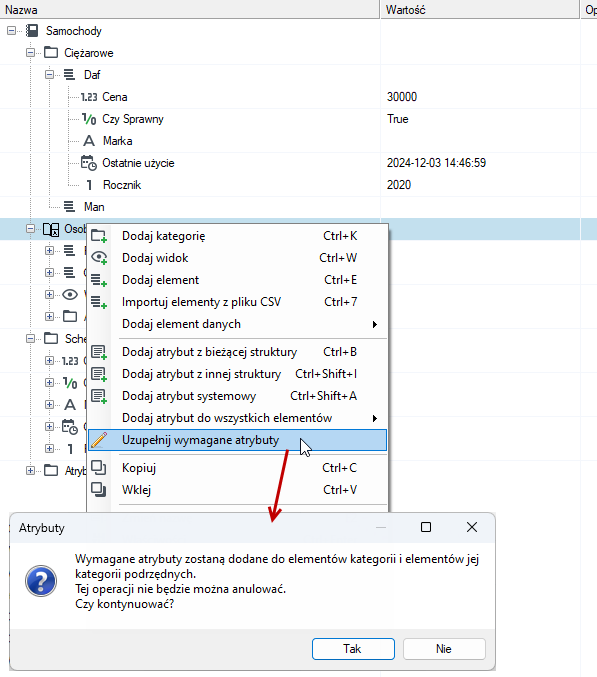Click the Dodaj kategorię folder-plus icon
This screenshot has width=597, height=677.
tap(99, 236)
